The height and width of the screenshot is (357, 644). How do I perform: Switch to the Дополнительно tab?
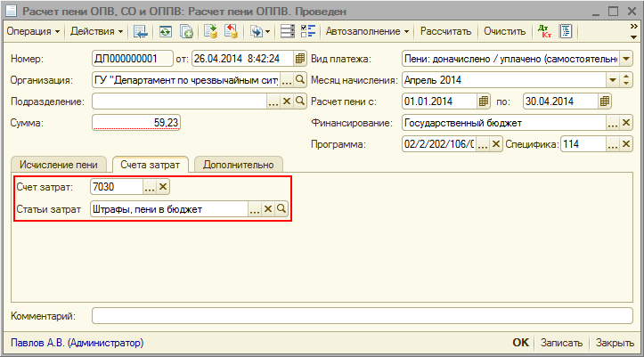pos(239,165)
